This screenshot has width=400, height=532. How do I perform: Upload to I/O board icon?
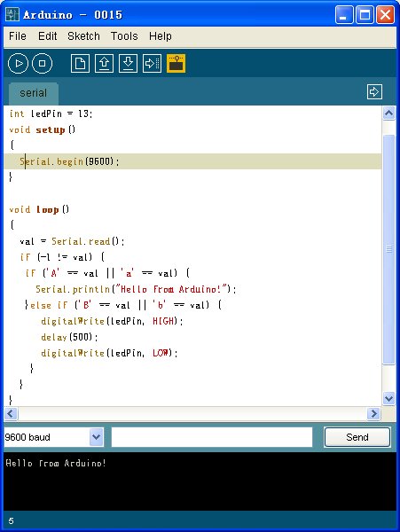click(152, 64)
